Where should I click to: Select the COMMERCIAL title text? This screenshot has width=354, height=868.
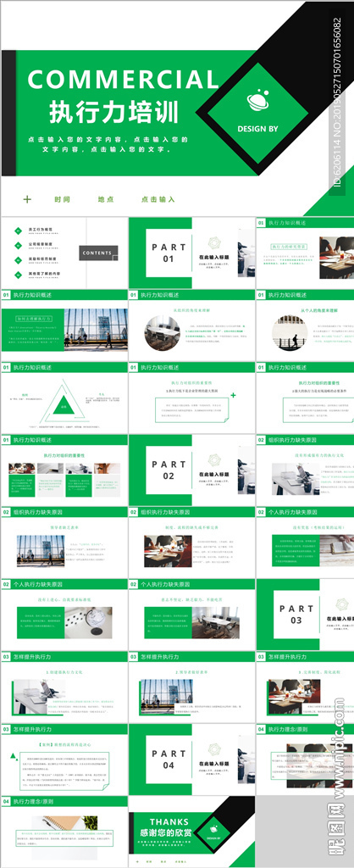(123, 80)
